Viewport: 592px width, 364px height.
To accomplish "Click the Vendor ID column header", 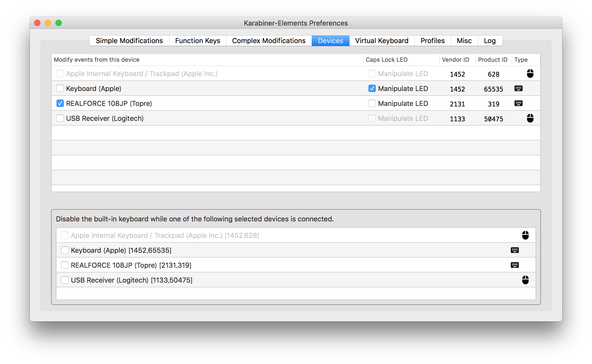I will [457, 60].
